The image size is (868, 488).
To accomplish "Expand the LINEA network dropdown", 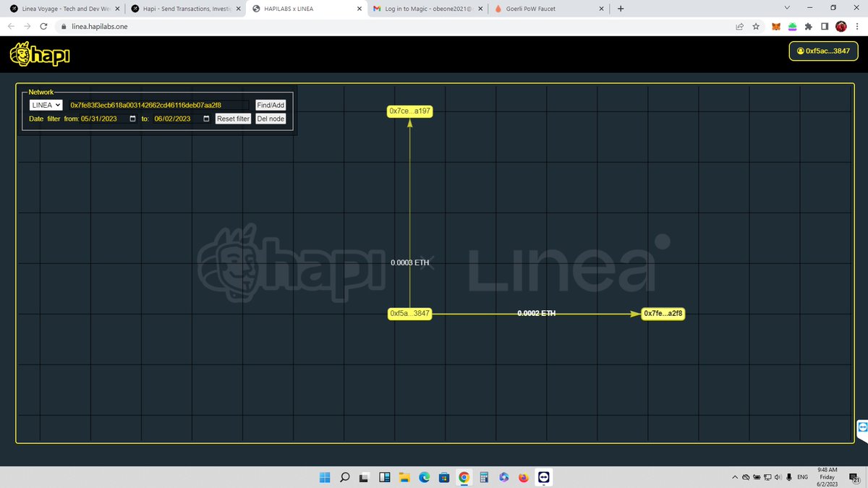I will [x=46, y=105].
